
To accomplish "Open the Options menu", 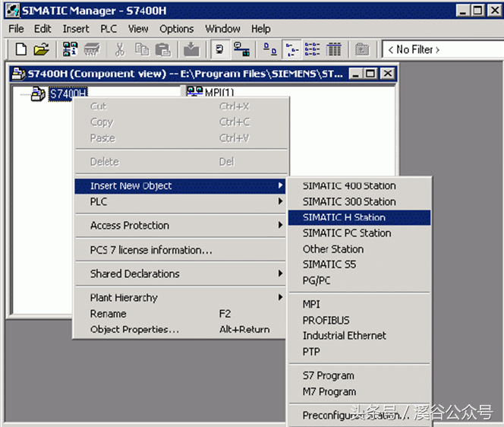I will (176, 29).
